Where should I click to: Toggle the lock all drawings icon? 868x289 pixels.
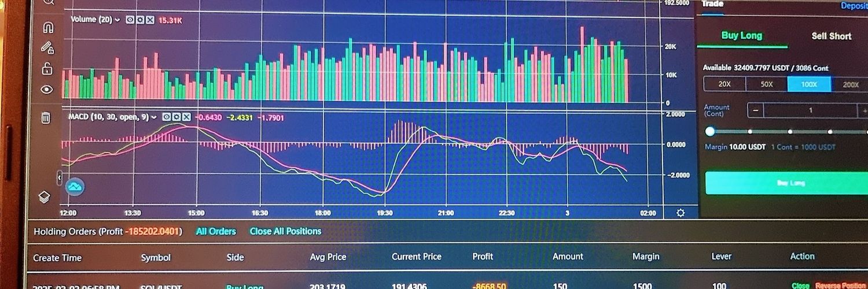(47, 68)
